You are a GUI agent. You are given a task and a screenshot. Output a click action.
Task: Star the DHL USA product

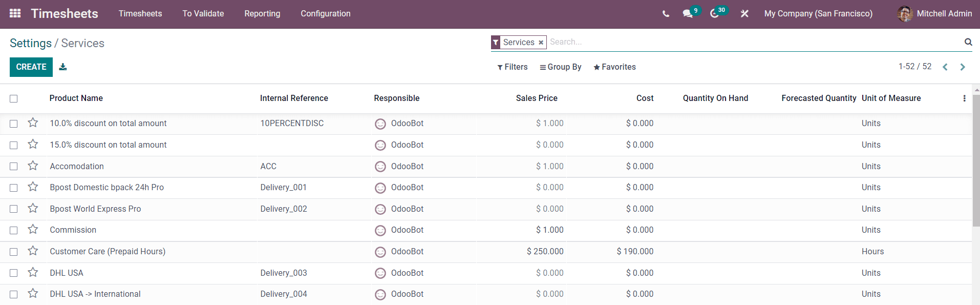(33, 272)
